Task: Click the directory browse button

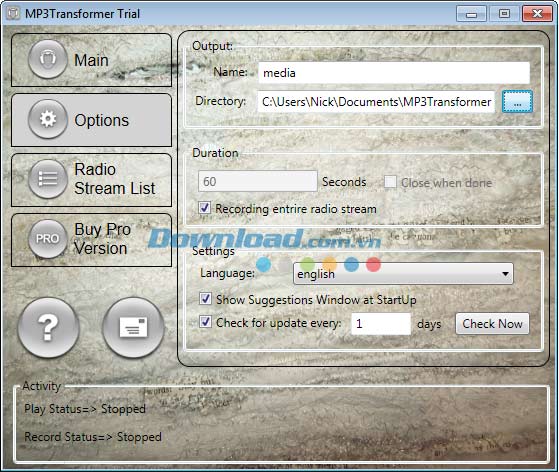Action: [x=517, y=102]
